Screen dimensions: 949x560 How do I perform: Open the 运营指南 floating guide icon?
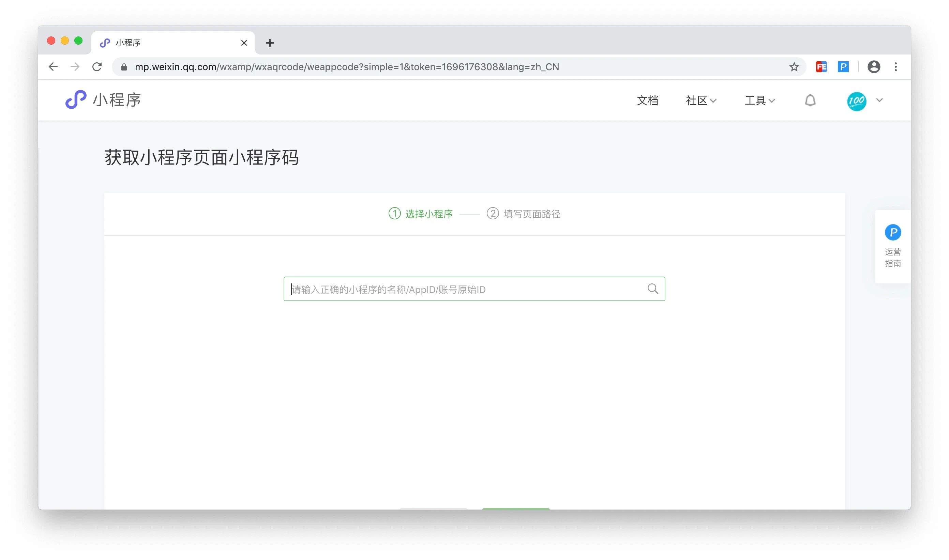click(892, 232)
